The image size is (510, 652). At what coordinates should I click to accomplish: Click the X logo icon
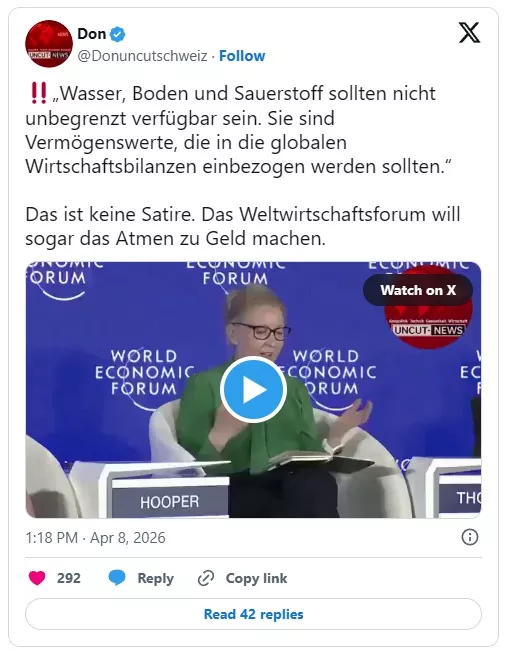469,32
